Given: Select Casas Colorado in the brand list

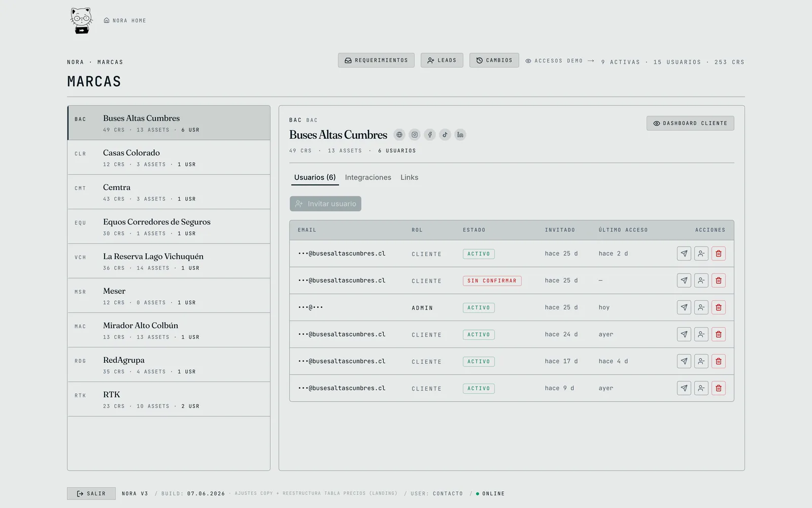Looking at the screenshot, I should 169,157.
